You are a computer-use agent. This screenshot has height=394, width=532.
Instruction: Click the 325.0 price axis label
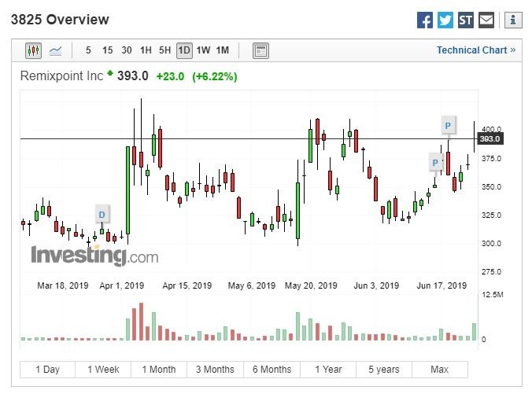click(491, 215)
